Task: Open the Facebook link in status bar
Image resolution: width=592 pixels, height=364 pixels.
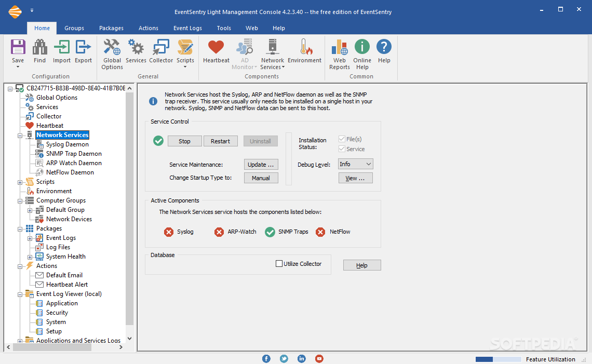Action: [266, 359]
